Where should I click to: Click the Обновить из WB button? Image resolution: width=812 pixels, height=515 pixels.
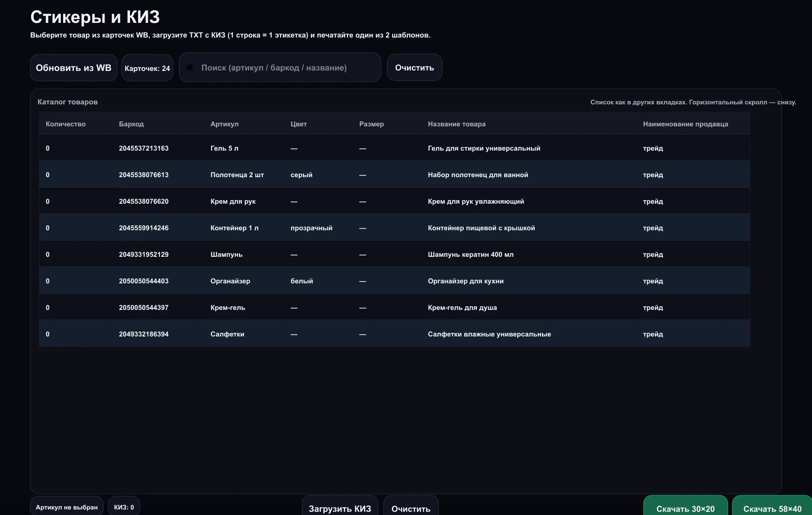pos(74,68)
